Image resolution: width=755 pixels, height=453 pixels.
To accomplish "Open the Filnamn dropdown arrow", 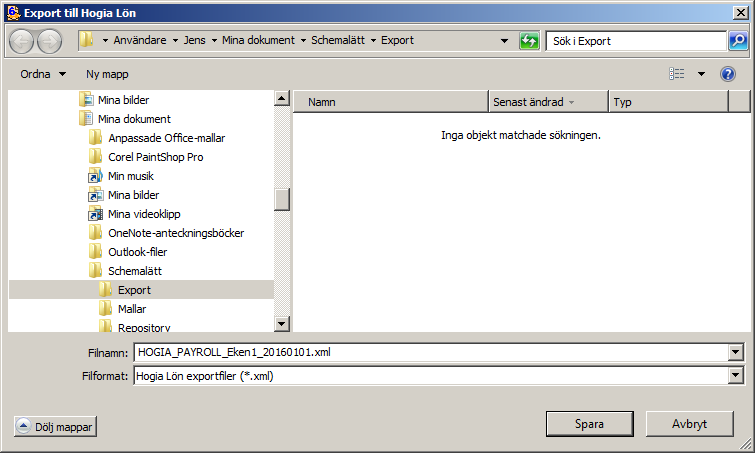I will [736, 352].
